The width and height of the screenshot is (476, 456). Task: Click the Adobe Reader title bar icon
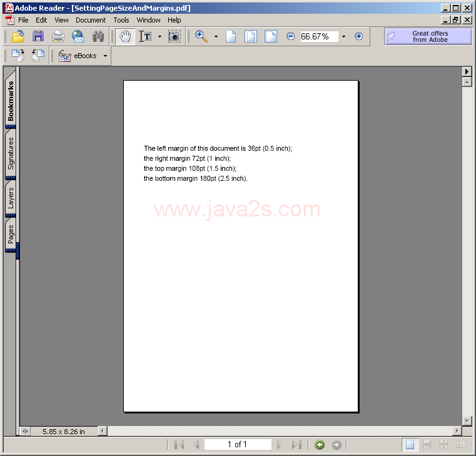pyautogui.click(x=9, y=8)
